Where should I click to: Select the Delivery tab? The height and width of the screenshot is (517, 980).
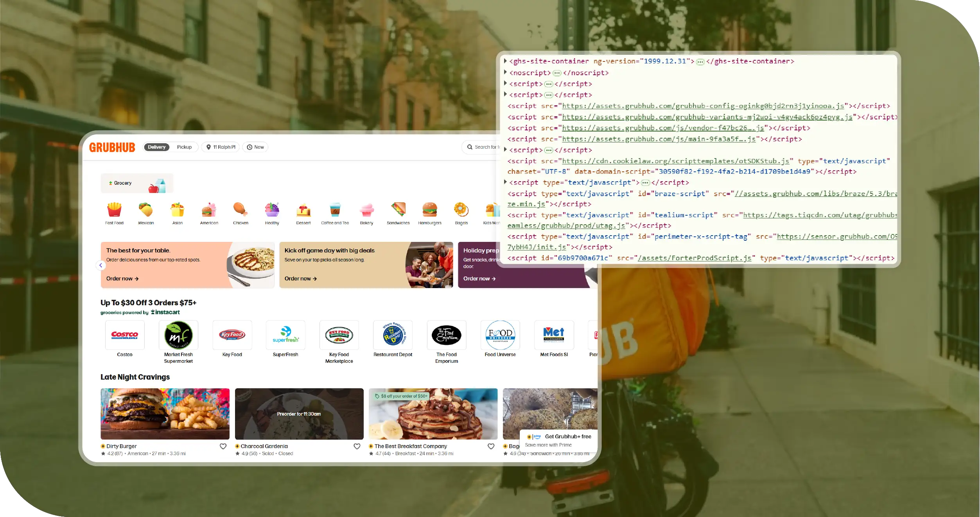(x=157, y=147)
